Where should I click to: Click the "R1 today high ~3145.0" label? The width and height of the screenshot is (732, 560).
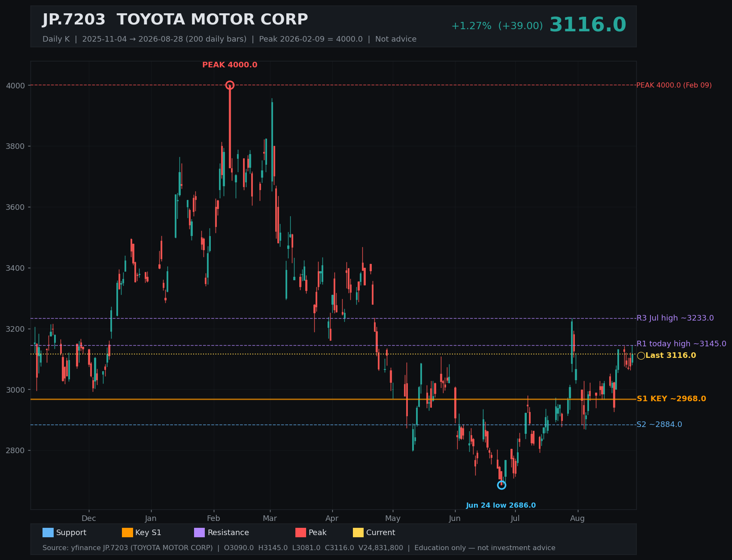coord(681,344)
